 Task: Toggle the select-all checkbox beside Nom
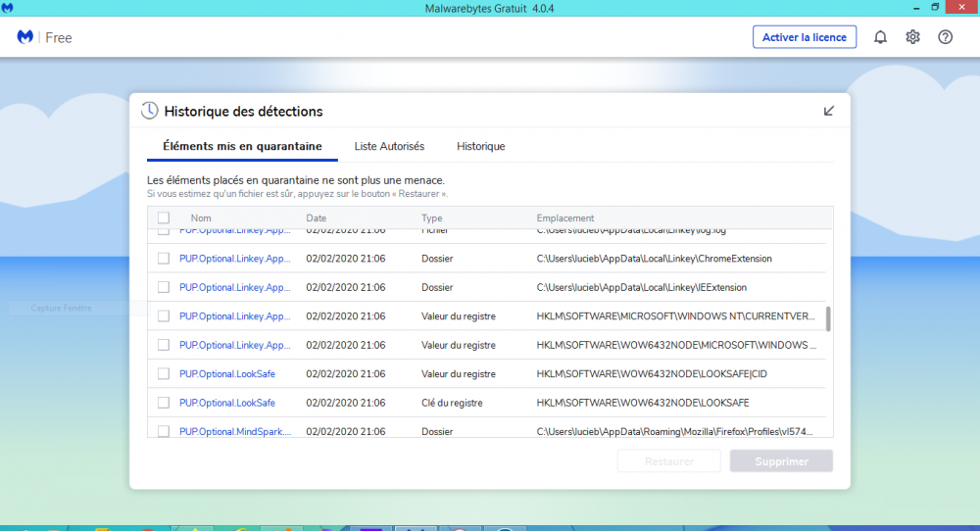pos(164,218)
